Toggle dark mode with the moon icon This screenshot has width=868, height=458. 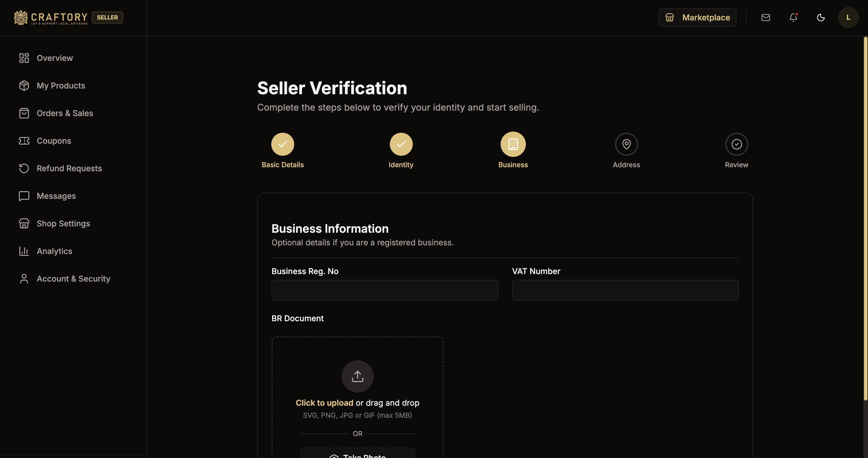(x=820, y=17)
